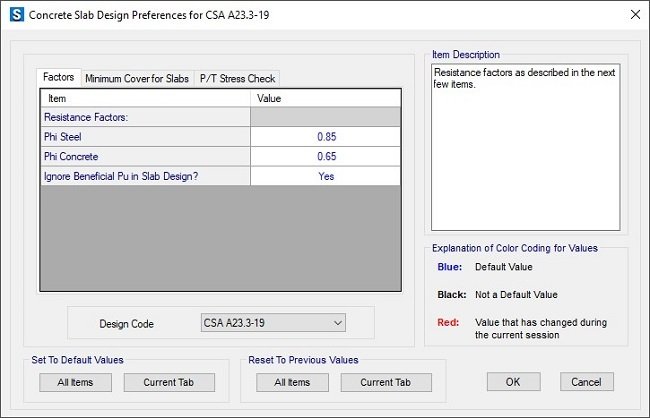Click the SAFE application icon in title bar
The image size is (650, 418).
click(17, 15)
